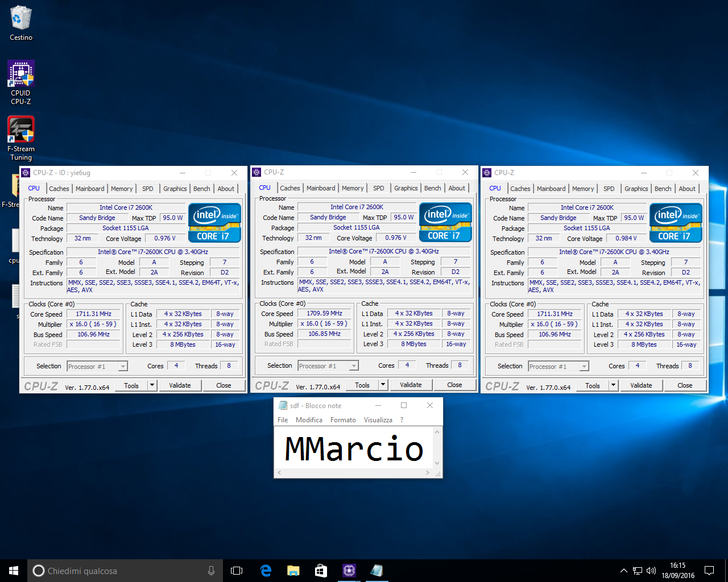
Task: Open Processor #1 selection dropdown in the middle CPU-Z window
Action: point(328,366)
